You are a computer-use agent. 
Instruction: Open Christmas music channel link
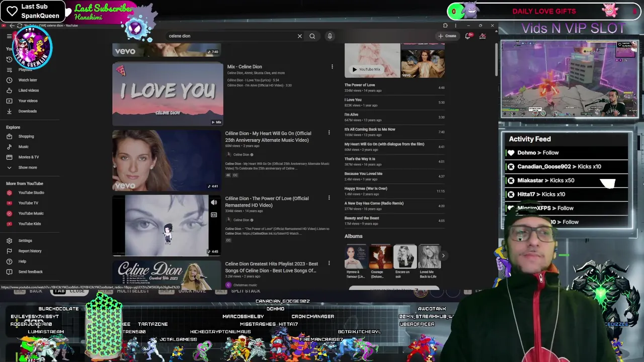(245, 285)
